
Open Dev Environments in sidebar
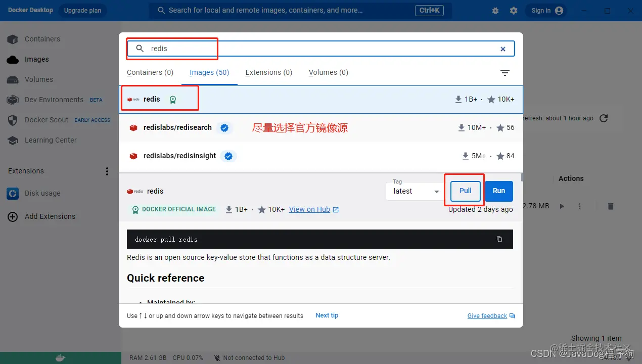coord(54,100)
